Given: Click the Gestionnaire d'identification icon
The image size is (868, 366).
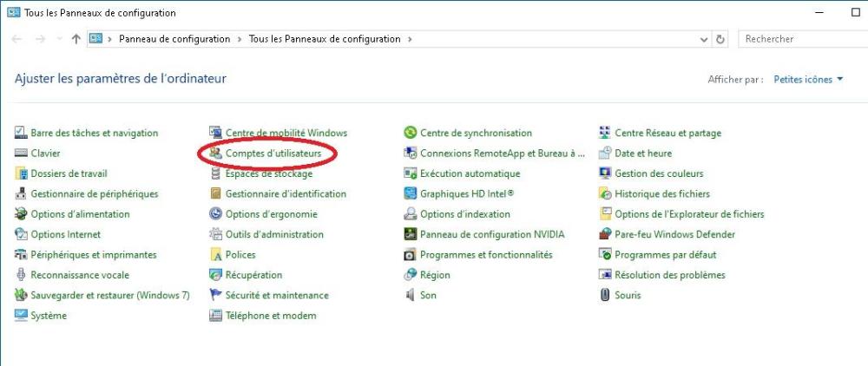Looking at the screenshot, I should tap(215, 194).
